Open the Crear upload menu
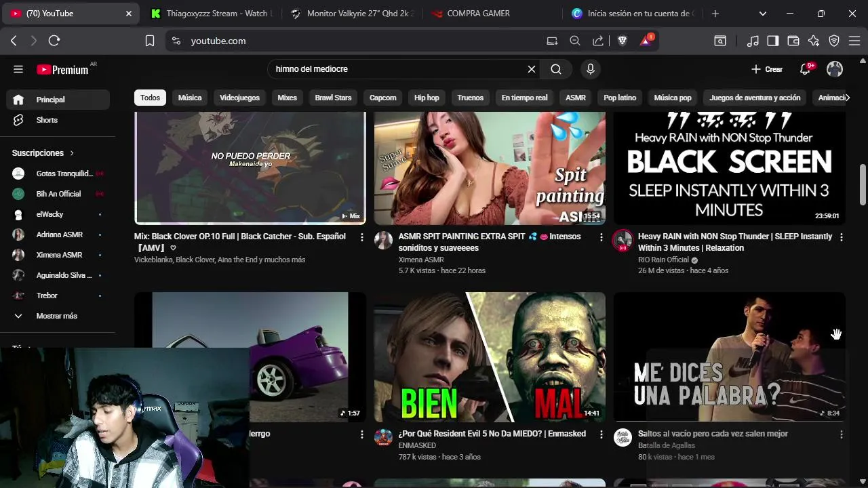The image size is (868, 488). (x=767, y=69)
